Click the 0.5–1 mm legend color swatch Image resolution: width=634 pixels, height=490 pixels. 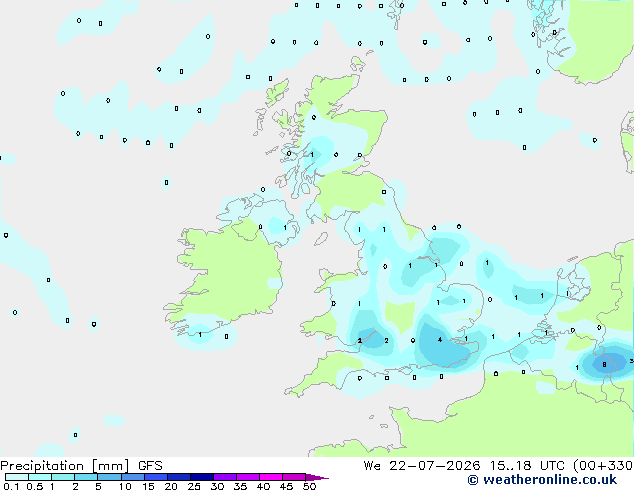pyautogui.click(x=40, y=477)
